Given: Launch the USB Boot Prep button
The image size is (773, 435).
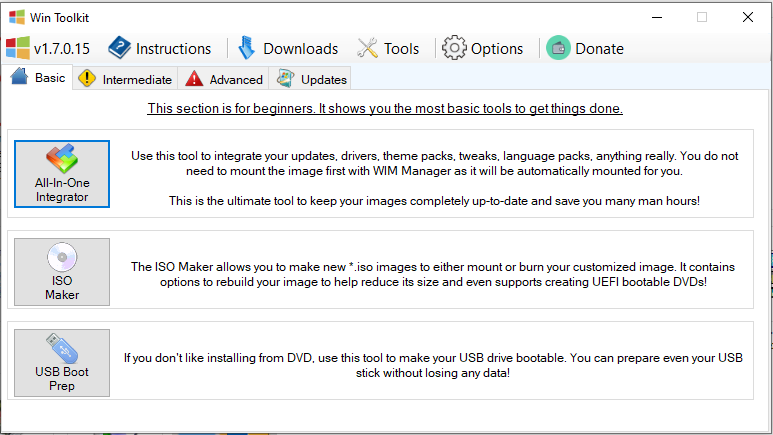Looking at the screenshot, I should coord(62,363).
